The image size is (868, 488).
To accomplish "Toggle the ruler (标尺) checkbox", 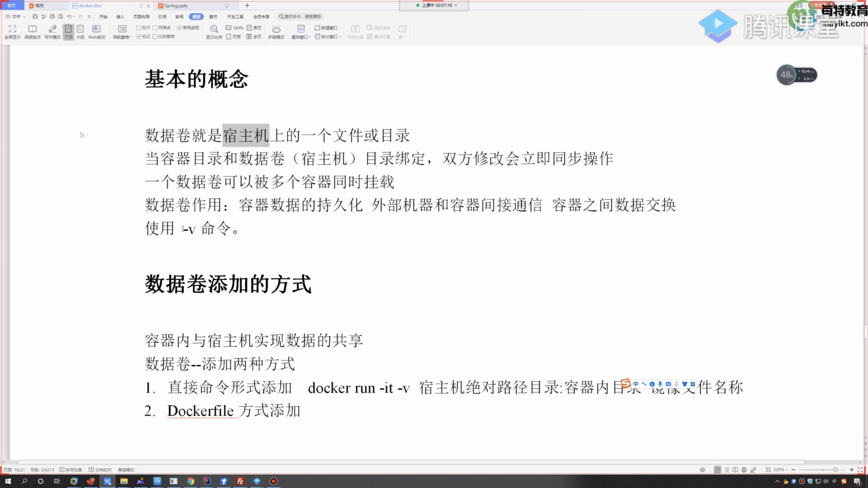I will click(139, 28).
